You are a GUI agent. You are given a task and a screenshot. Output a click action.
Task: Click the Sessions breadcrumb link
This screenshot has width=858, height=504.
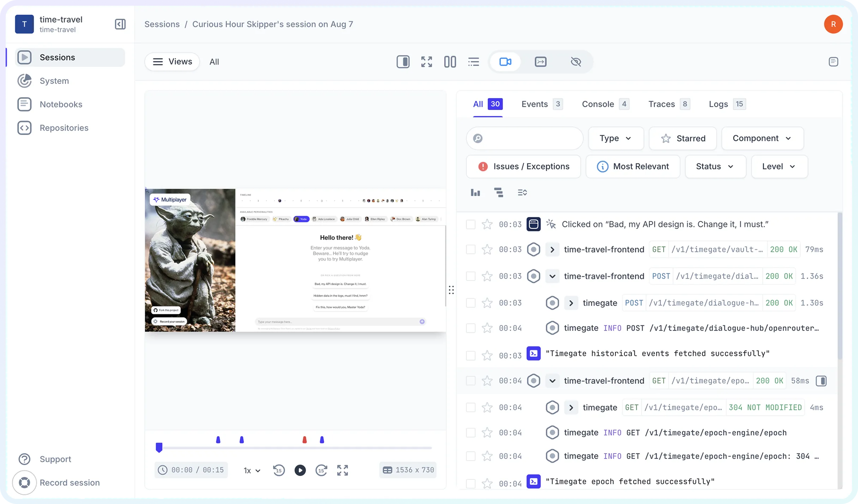pos(162,24)
